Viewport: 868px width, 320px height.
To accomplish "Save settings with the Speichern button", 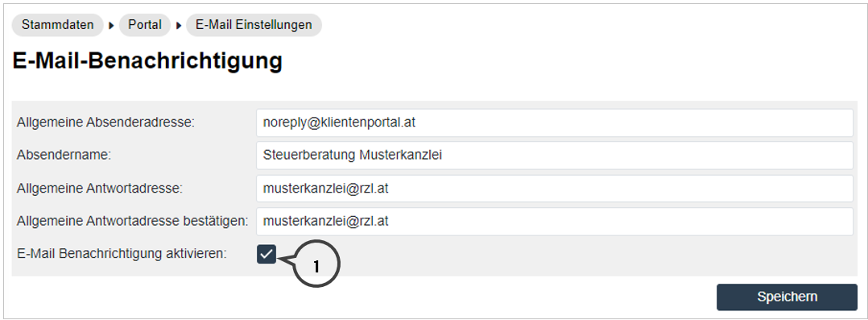I will point(787,297).
